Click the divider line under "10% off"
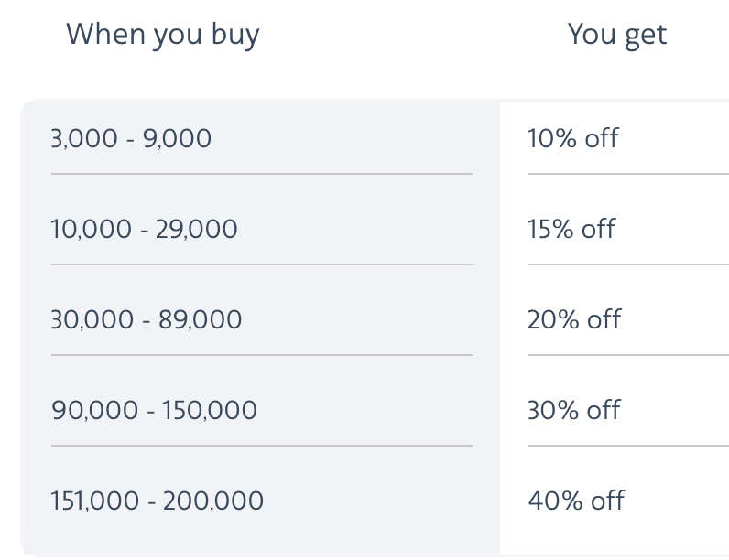Viewport: 729px width, 560px height. tap(627, 174)
